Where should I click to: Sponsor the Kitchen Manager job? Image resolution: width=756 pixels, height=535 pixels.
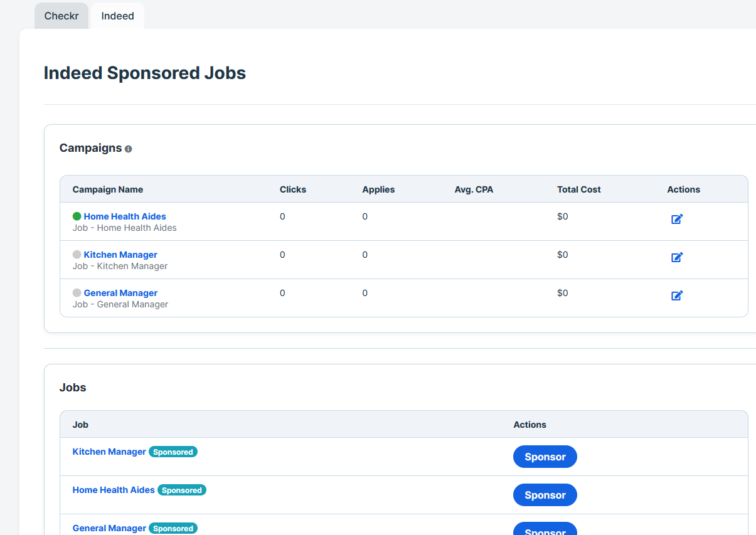[545, 457]
